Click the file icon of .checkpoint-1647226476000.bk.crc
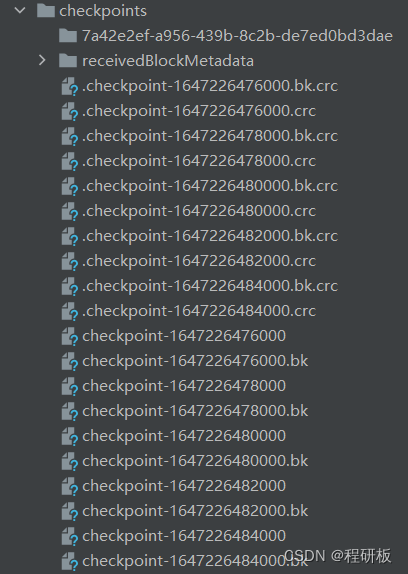 click(x=70, y=86)
